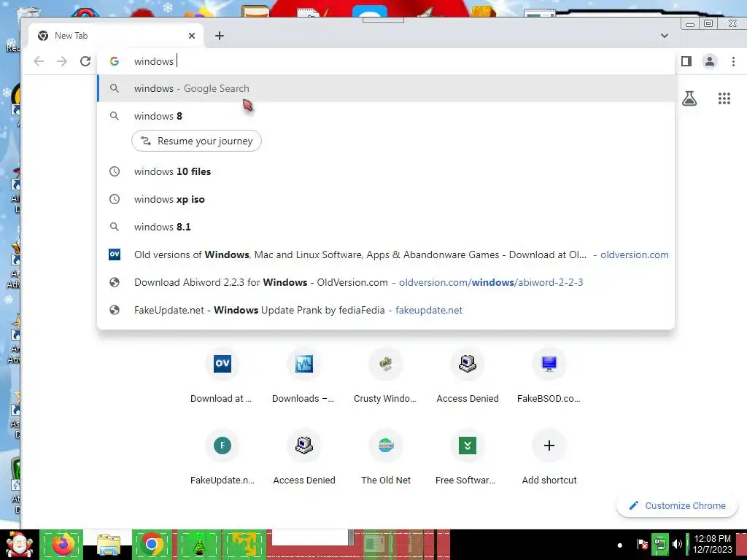Open the network tray icon

pyautogui.click(x=660, y=544)
